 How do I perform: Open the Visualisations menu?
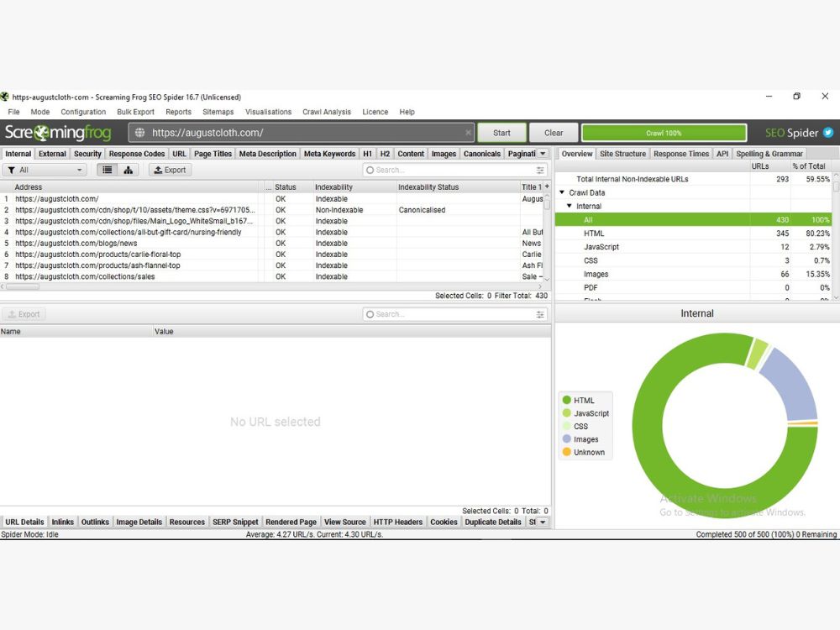tap(268, 112)
